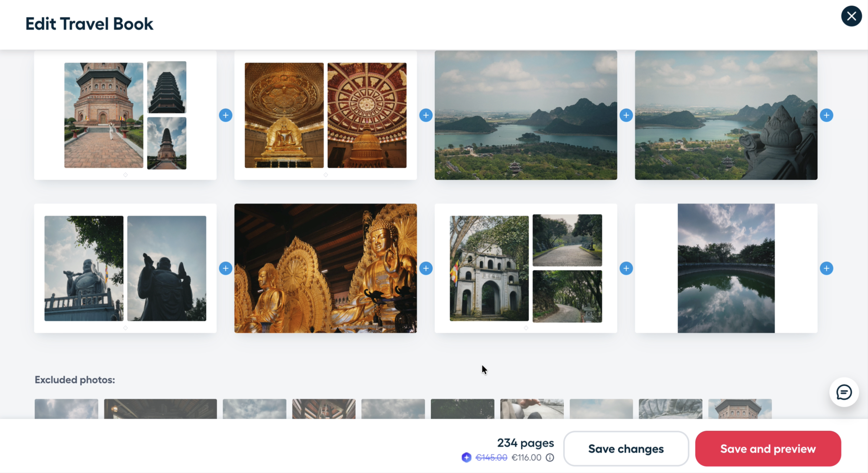Click Save changes button
This screenshot has width=868, height=473.
tap(626, 449)
